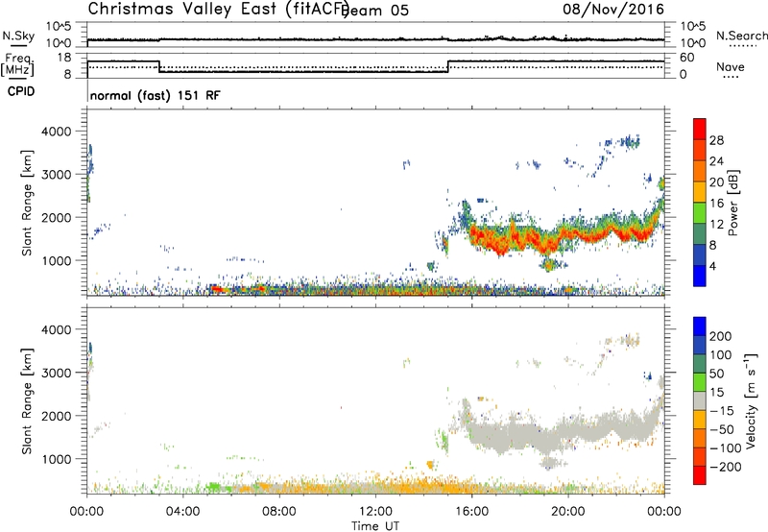
Task: Click the red swatch on Power colorbar
Action: (700, 129)
